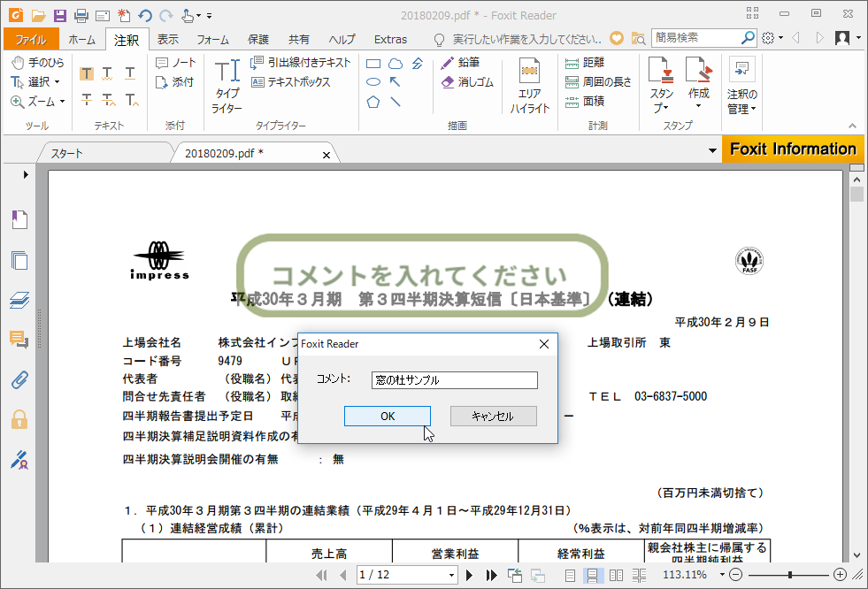Screen dimensions: 868x589
Task: Pick the polyline drawing tool
Action: pos(418,64)
